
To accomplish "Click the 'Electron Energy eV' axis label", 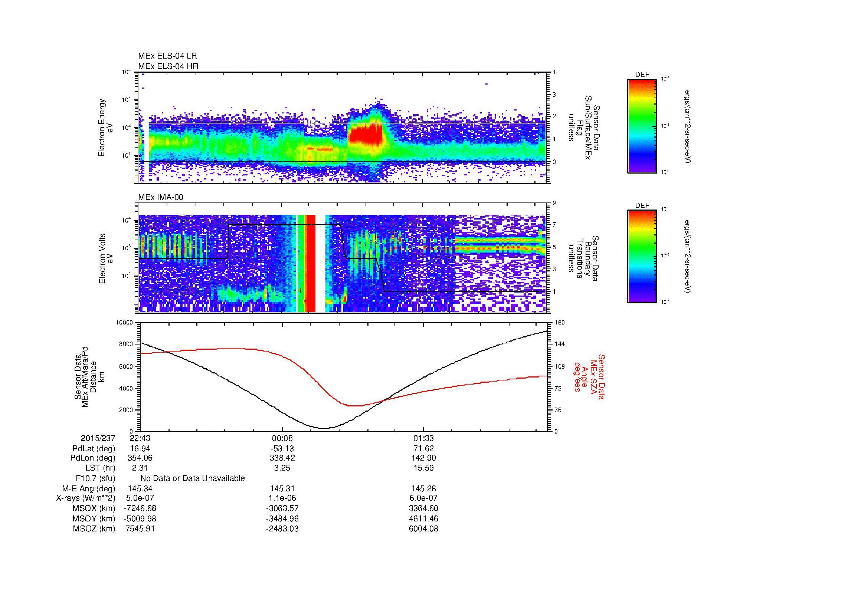I will (105, 128).
